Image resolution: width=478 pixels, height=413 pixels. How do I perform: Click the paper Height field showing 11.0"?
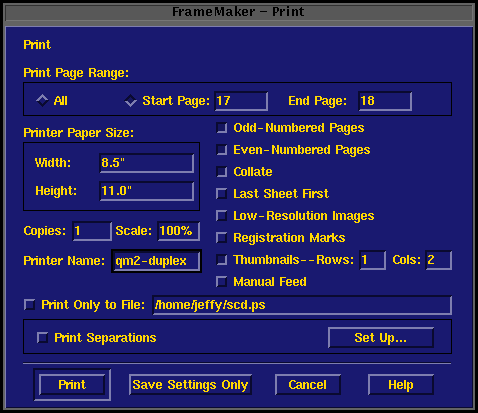click(147, 191)
